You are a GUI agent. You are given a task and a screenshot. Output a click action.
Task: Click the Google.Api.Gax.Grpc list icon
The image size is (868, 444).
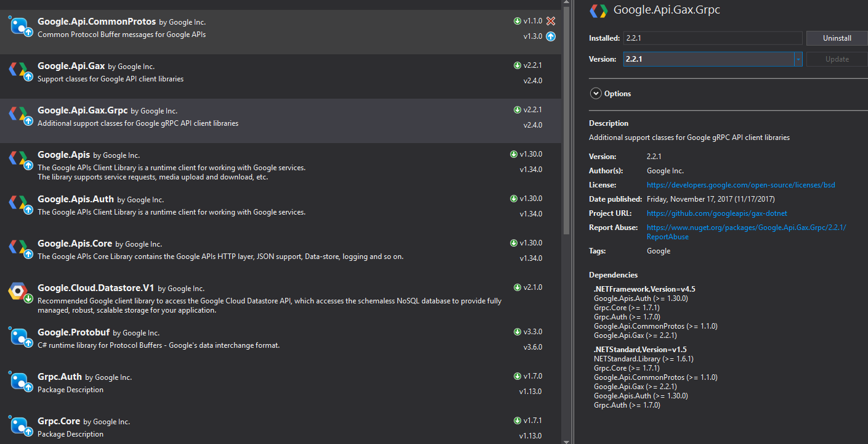pyautogui.click(x=20, y=115)
